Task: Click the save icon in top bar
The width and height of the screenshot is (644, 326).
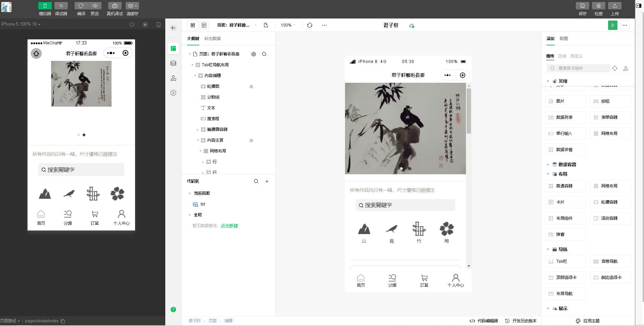Action: click(583, 6)
